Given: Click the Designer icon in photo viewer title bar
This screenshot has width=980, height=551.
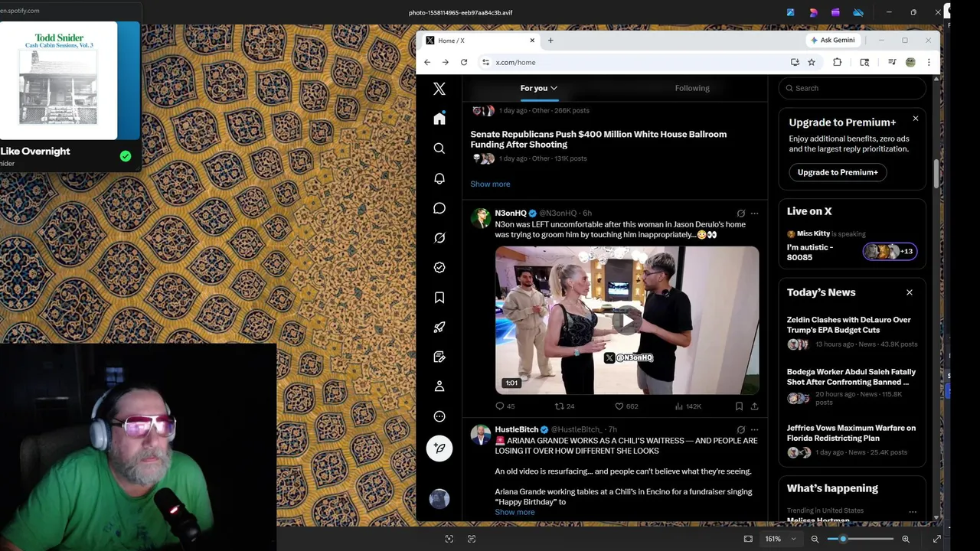Looking at the screenshot, I should click(x=813, y=12).
